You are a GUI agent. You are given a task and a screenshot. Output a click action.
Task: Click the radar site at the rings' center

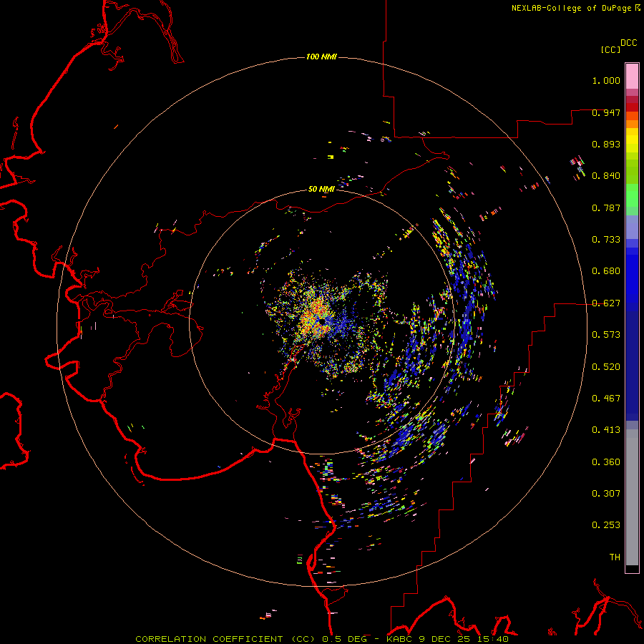coord(321,321)
